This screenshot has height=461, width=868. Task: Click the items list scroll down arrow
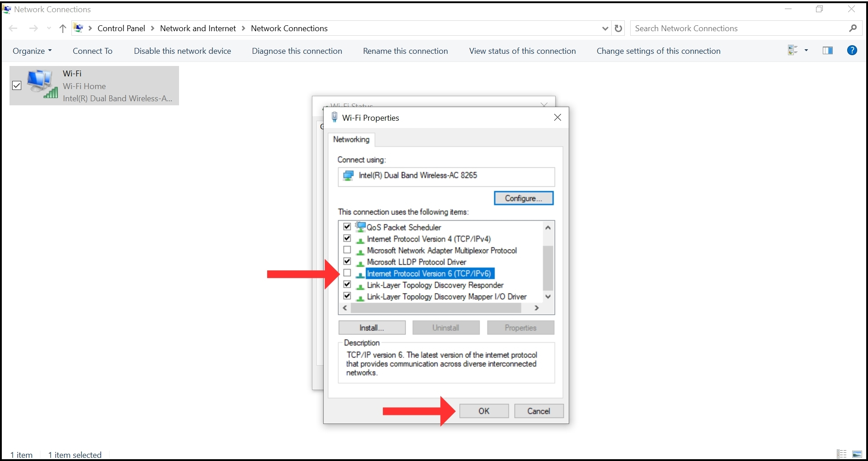(548, 297)
